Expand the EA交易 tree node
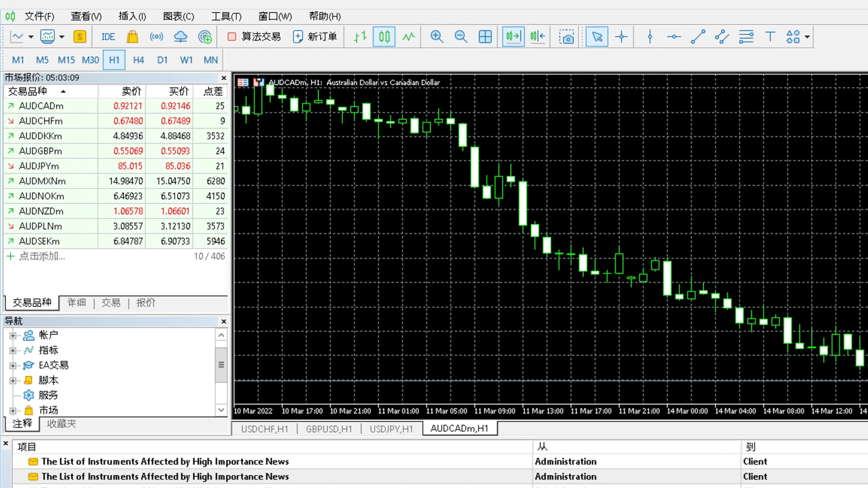The image size is (868, 488). click(13, 365)
